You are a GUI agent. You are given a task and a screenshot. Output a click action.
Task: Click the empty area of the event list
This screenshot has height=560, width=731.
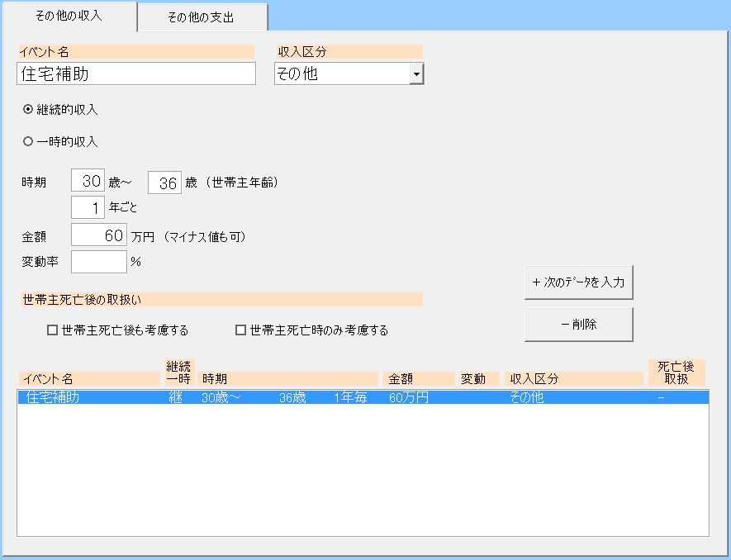pyautogui.click(x=362, y=471)
